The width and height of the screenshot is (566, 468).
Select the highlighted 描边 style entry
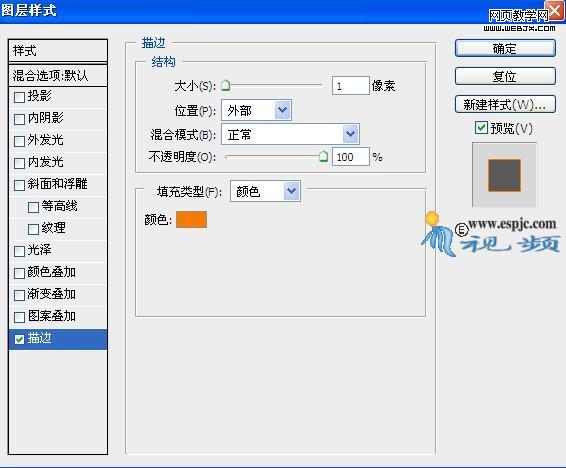(x=58, y=339)
